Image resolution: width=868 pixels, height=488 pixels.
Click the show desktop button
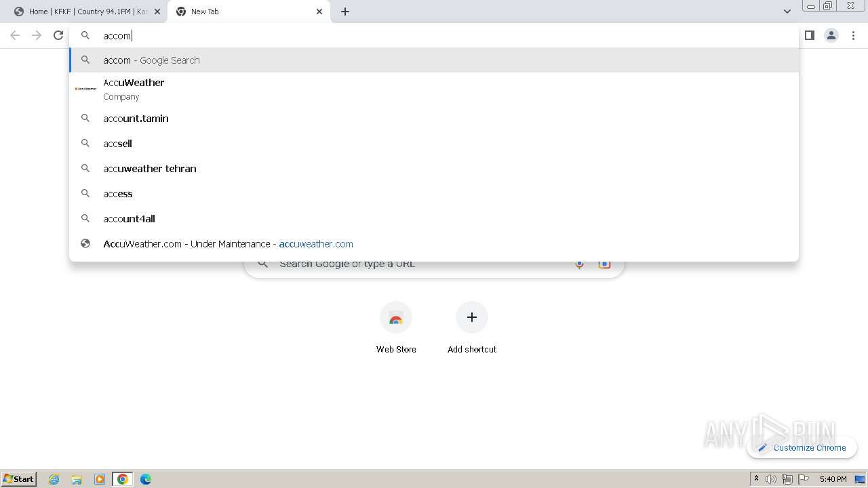[x=860, y=479]
